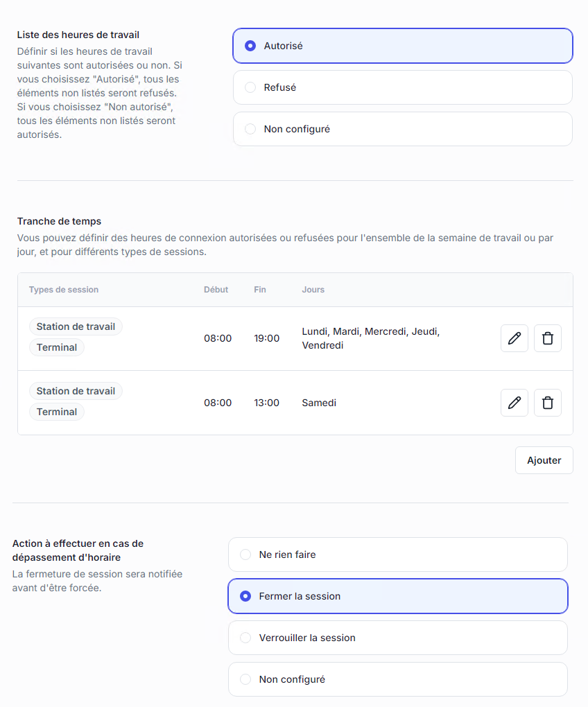Click the Fin column header
The image size is (588, 707).
[x=259, y=290]
